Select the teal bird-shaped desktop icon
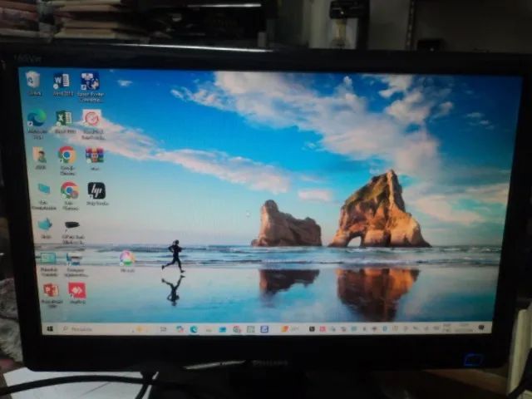Viewport: 532px width, 399px height. (x=45, y=228)
